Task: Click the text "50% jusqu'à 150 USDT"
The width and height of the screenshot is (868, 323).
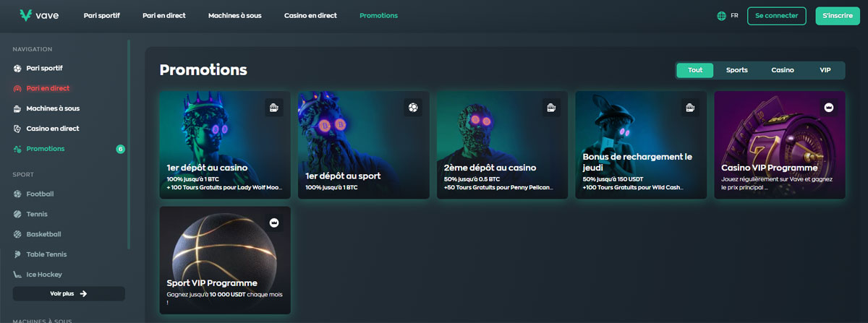Action: click(x=614, y=178)
